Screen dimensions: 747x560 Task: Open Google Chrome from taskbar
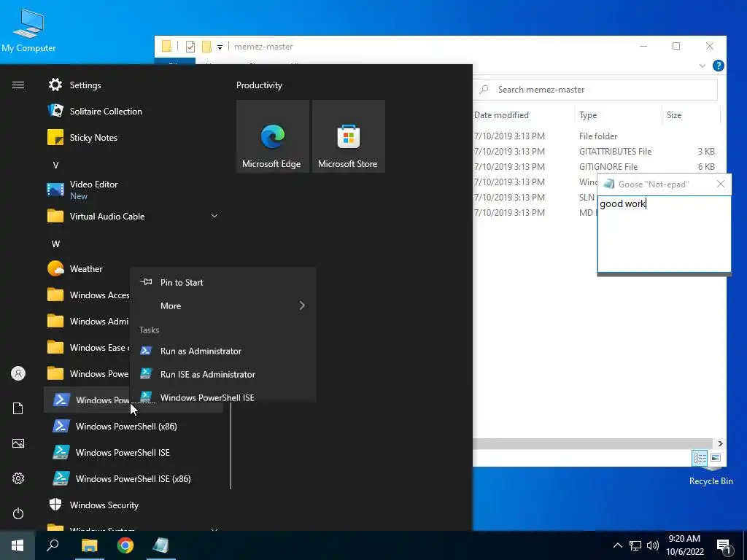coord(125,545)
